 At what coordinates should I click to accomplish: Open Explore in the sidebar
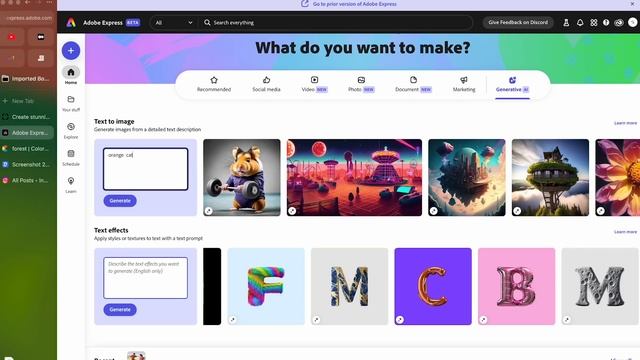point(71,131)
